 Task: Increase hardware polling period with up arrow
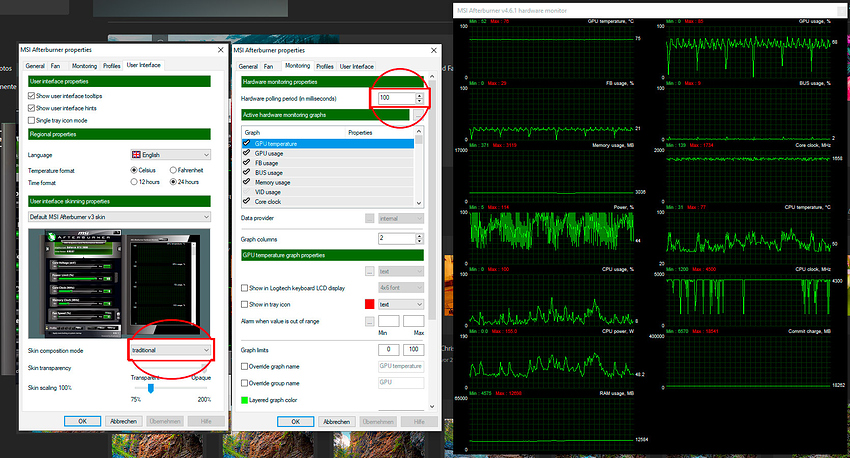coord(419,95)
